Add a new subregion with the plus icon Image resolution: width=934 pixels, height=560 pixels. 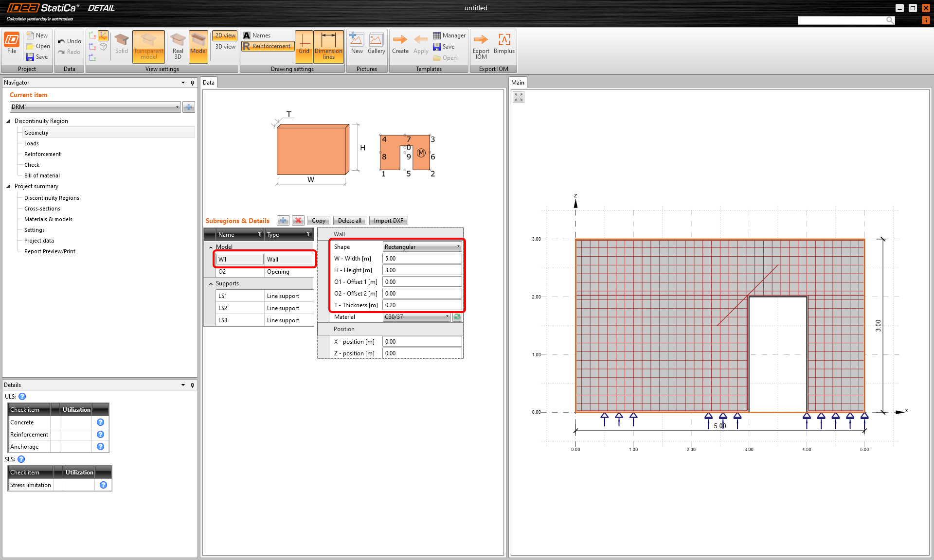[x=283, y=221]
